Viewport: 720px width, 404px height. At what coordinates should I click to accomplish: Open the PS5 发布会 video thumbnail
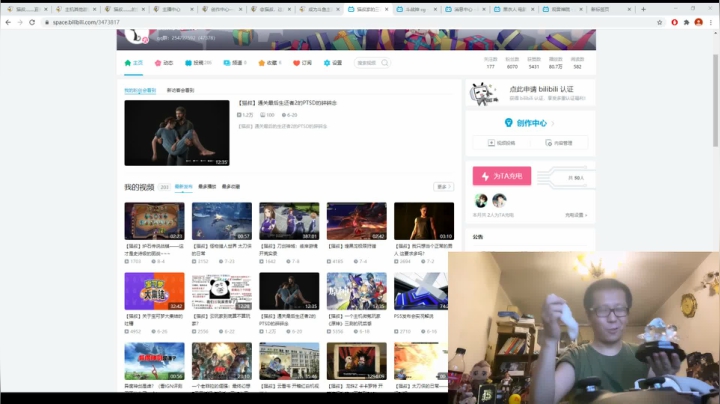[x=421, y=291]
